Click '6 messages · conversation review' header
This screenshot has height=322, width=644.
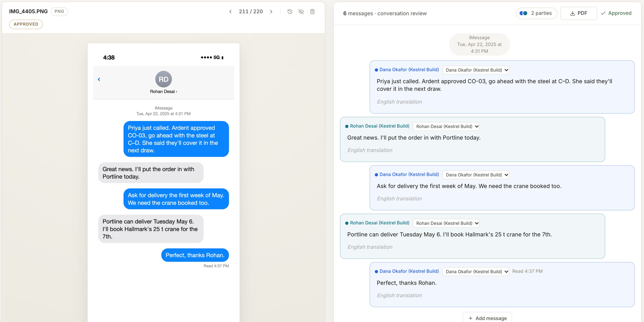point(385,13)
